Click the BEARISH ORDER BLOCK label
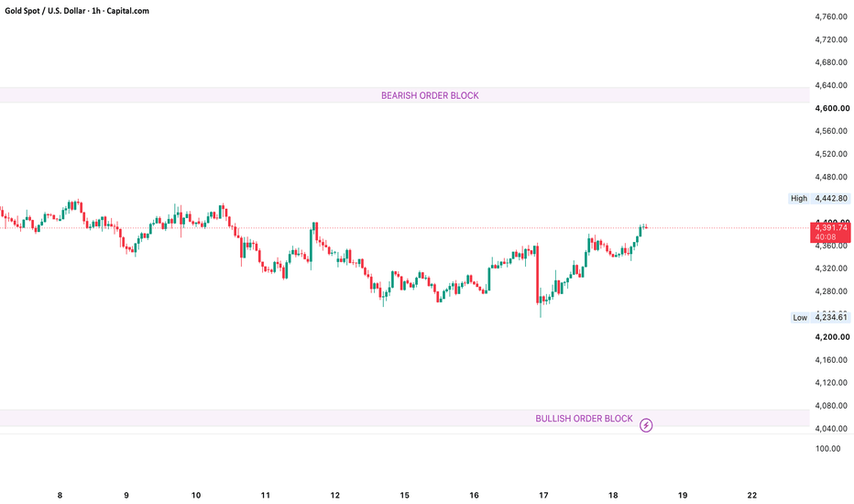Viewport: 854px width, 504px height. point(430,95)
